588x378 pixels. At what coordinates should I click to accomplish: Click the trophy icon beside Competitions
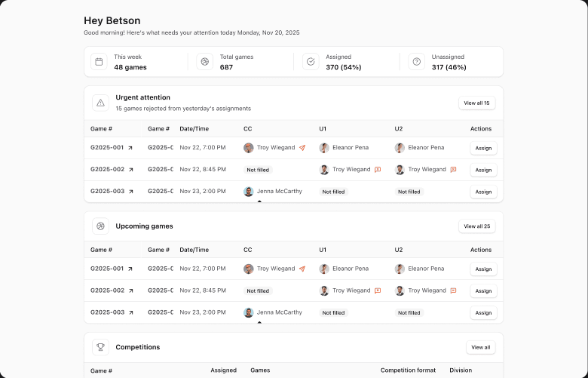click(x=100, y=347)
